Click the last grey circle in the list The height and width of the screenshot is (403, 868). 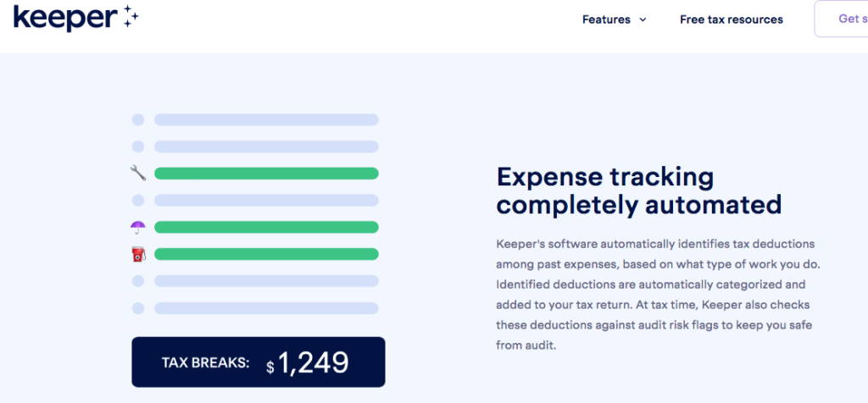coord(138,308)
